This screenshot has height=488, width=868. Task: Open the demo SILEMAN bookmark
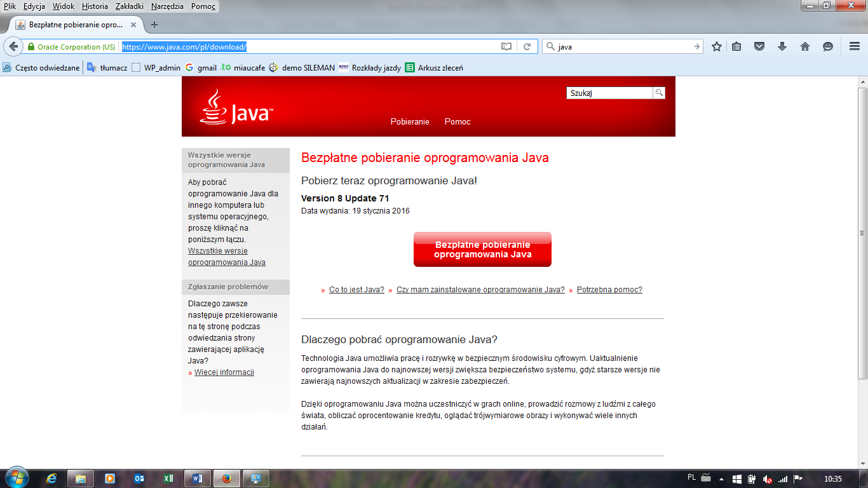click(302, 67)
